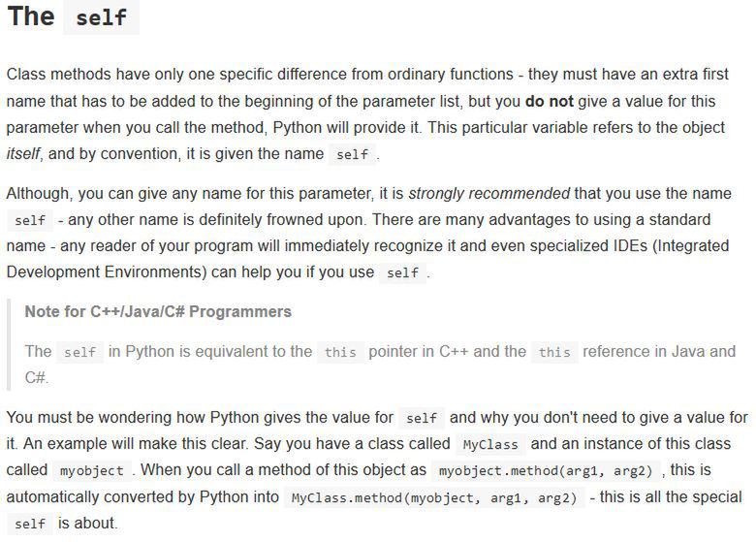This screenshot has height=542, width=756.
Task: Click the blockquote's left gray bar
Action: click(9, 344)
